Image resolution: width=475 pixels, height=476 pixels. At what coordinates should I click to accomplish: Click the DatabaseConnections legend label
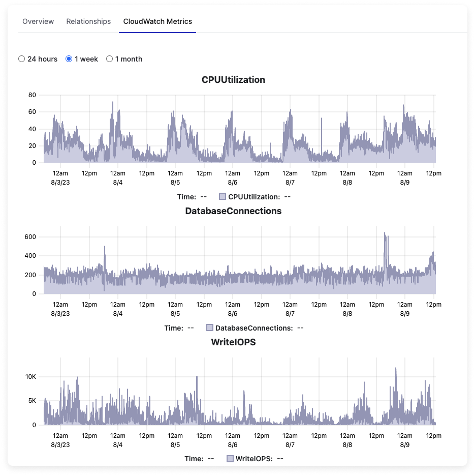click(x=254, y=328)
